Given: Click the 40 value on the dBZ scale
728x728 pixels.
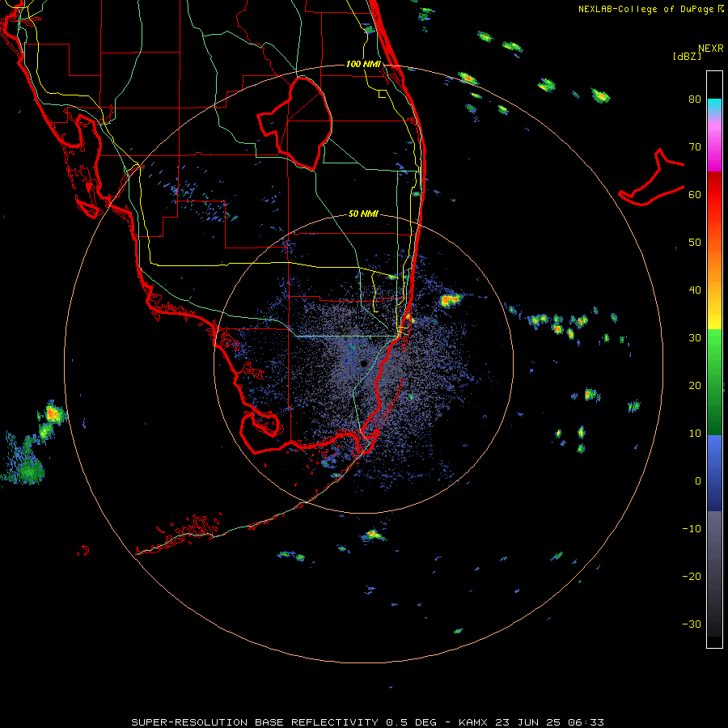Looking at the screenshot, I should 695,290.
